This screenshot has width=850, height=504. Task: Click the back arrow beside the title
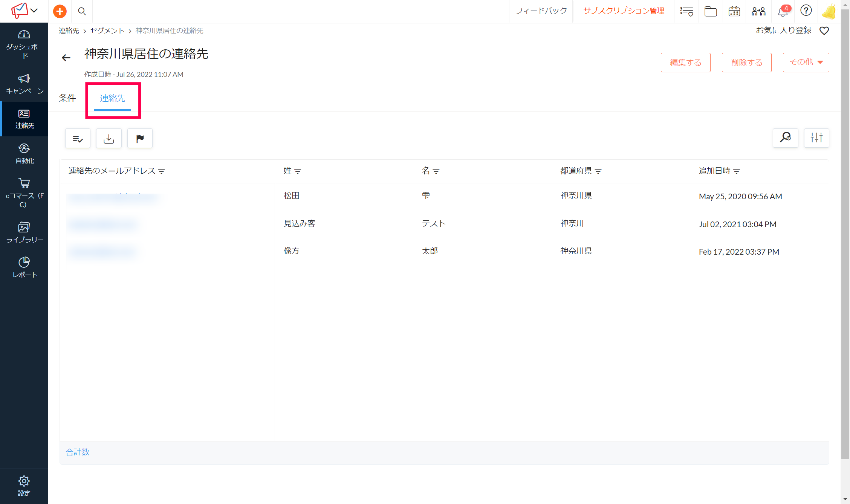coord(66,58)
